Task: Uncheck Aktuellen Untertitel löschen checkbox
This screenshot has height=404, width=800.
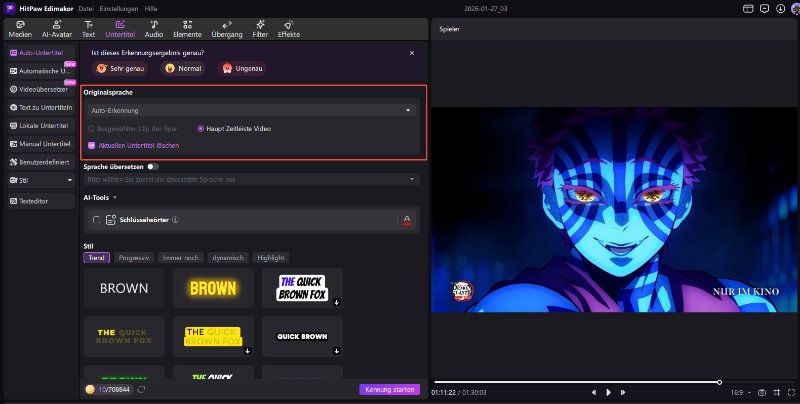Action: click(93, 145)
